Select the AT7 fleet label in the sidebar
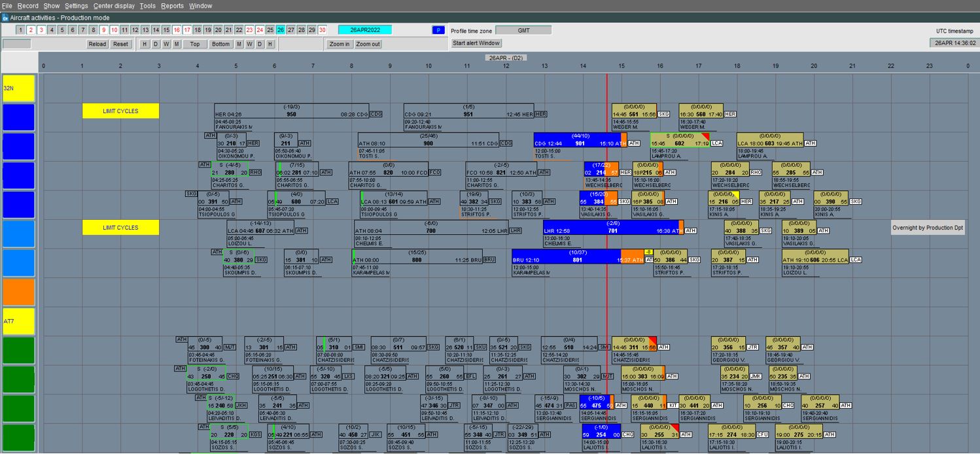980x454 pixels. (x=16, y=320)
